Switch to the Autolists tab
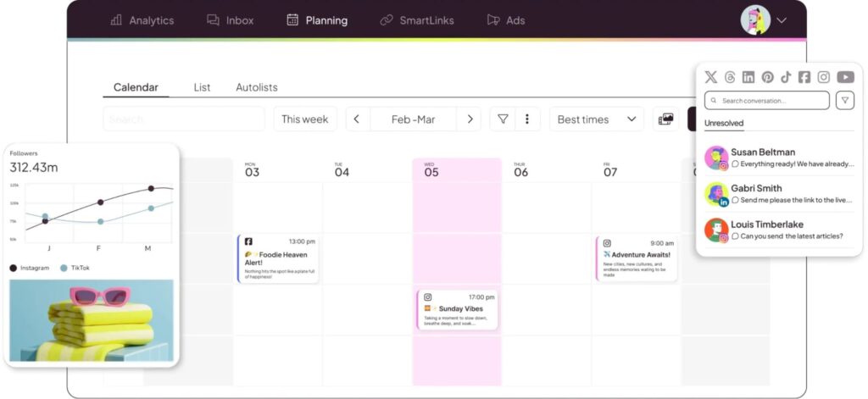The image size is (868, 399). (256, 87)
